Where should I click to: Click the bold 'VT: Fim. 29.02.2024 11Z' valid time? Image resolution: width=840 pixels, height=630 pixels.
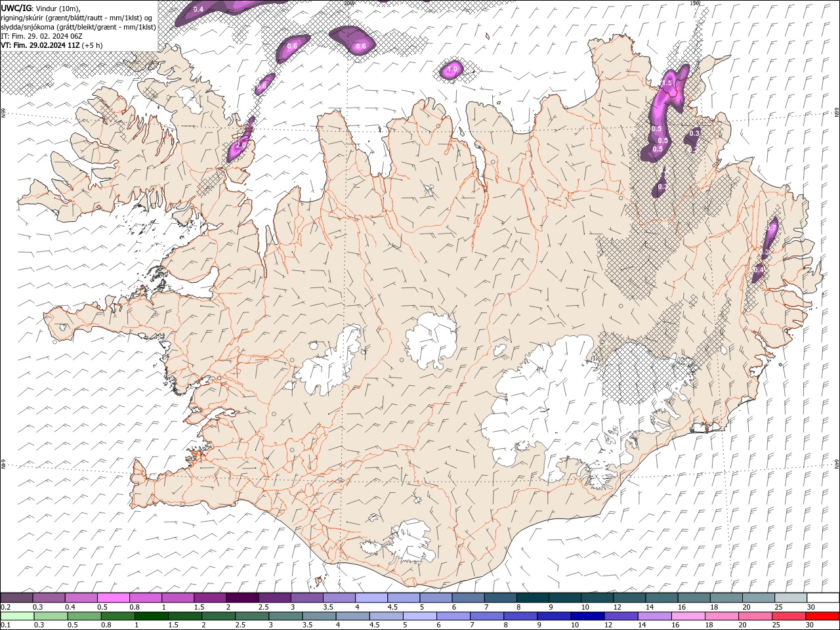pos(40,45)
